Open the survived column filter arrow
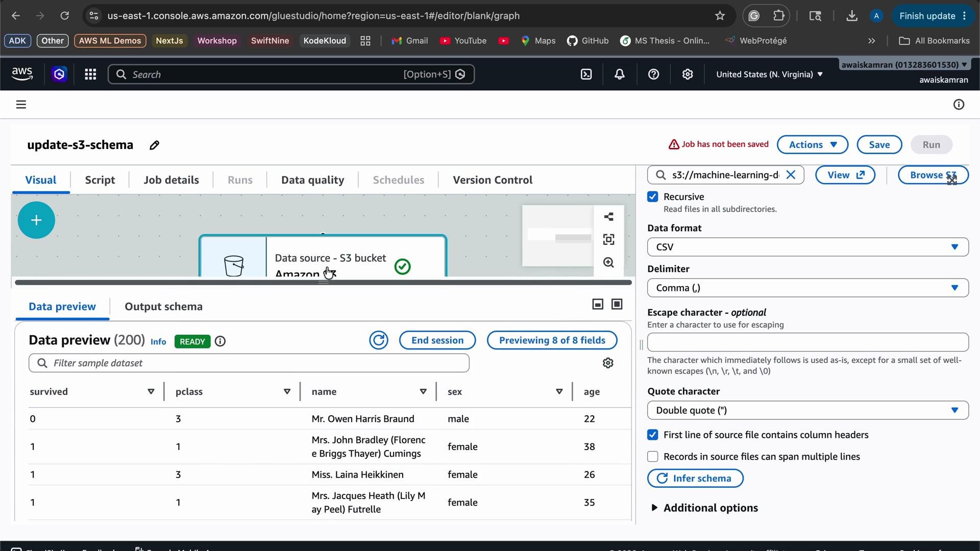Image resolution: width=980 pixels, height=551 pixels. pos(151,392)
